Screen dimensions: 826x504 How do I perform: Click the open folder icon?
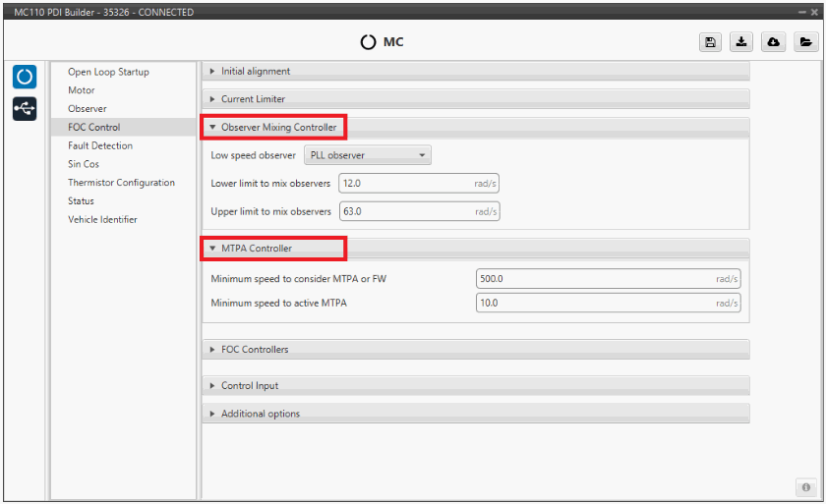click(804, 42)
